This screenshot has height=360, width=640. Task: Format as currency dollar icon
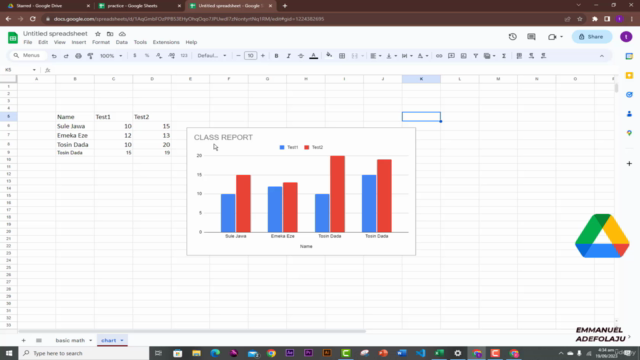[x=135, y=56]
